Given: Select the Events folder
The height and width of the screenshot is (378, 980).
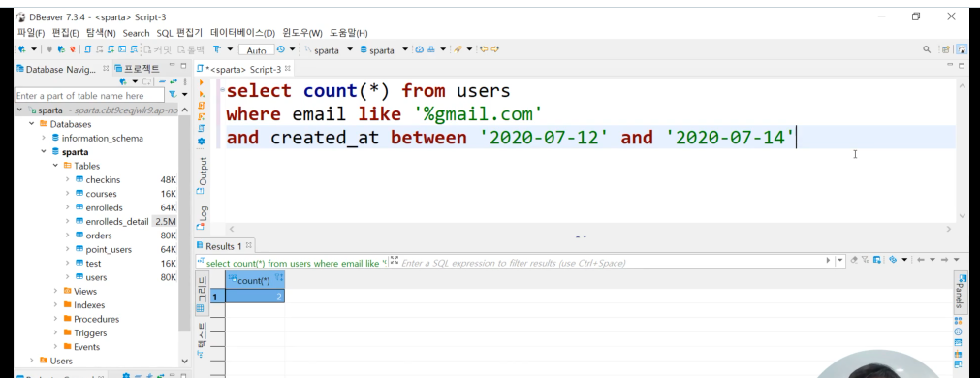Looking at the screenshot, I should pos(86,347).
